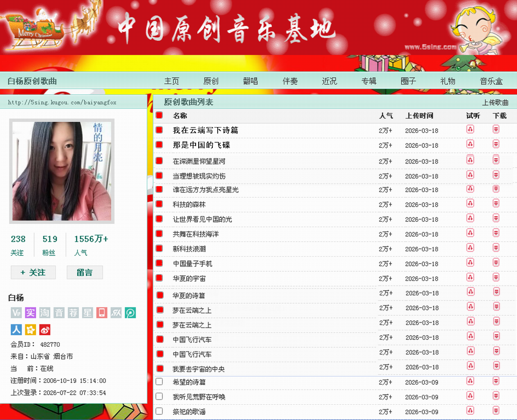Download 共舞在科技海洋
Screen dimensions: 517x420
pos(496,233)
